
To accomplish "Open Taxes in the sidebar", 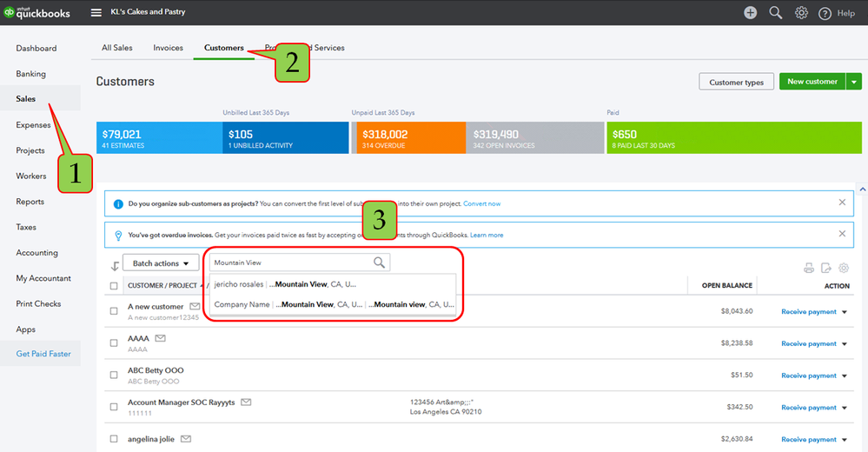I will pos(26,227).
